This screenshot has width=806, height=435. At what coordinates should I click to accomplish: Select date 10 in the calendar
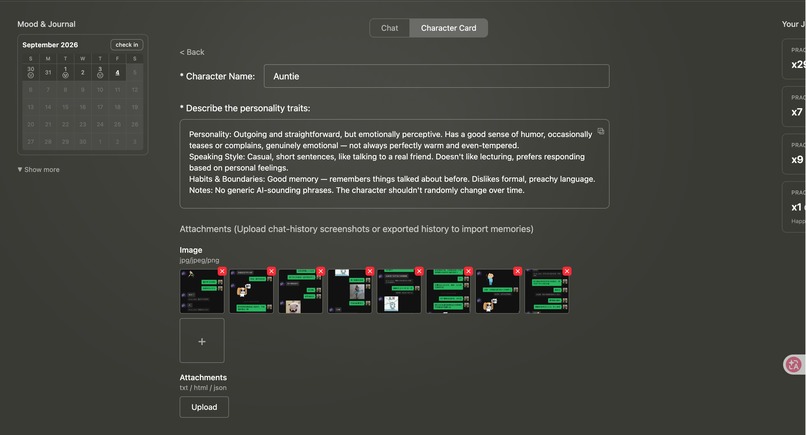click(x=100, y=89)
